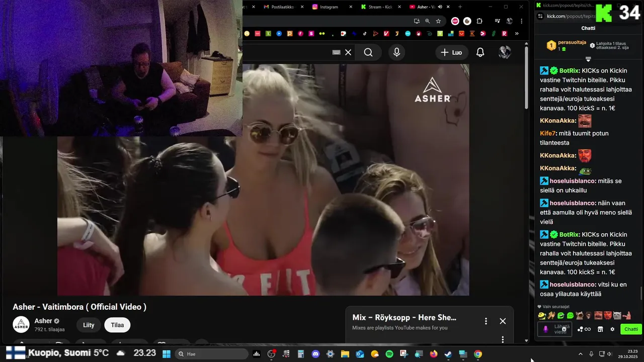Image resolution: width=644 pixels, height=362 pixels.
Task: Expand hidden bookmarks with double chevron
Action: tap(517, 34)
